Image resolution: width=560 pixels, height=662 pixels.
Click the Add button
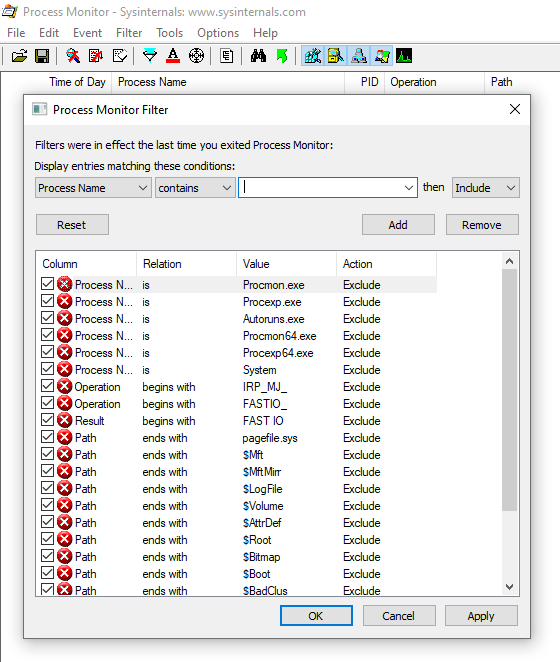(x=398, y=225)
